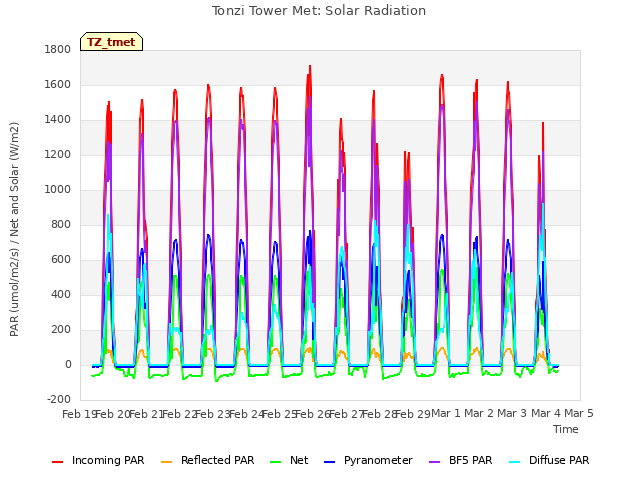640x480 pixels.
Task: Toggle the Net legend entry
Action: (x=289, y=460)
